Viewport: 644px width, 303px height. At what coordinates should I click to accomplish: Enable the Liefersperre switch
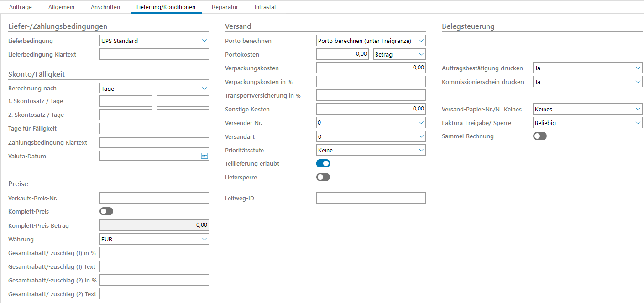point(323,177)
